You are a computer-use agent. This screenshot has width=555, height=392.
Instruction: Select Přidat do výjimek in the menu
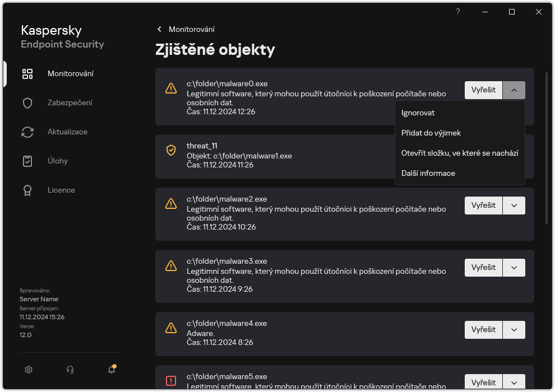[431, 133]
